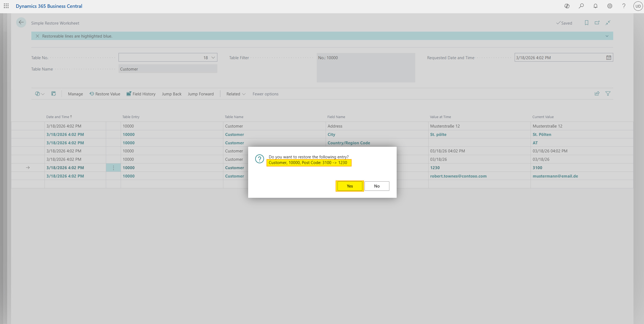Confirm the restore by clicking Yes
The width and height of the screenshot is (644, 324).
(349, 186)
